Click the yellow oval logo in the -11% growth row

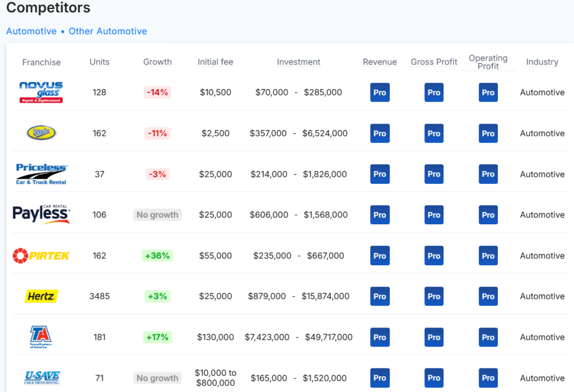[x=41, y=132]
